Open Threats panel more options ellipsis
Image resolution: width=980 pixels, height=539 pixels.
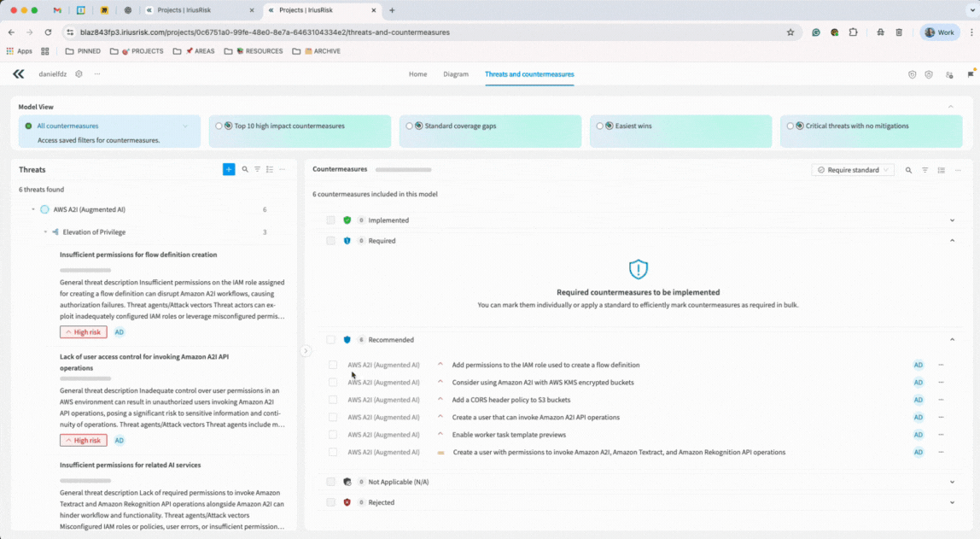click(x=283, y=169)
